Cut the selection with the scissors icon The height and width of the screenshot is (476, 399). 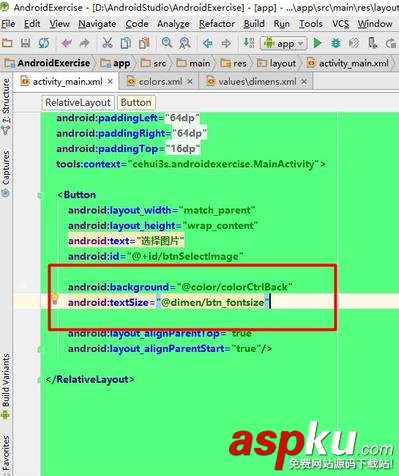click(x=107, y=43)
